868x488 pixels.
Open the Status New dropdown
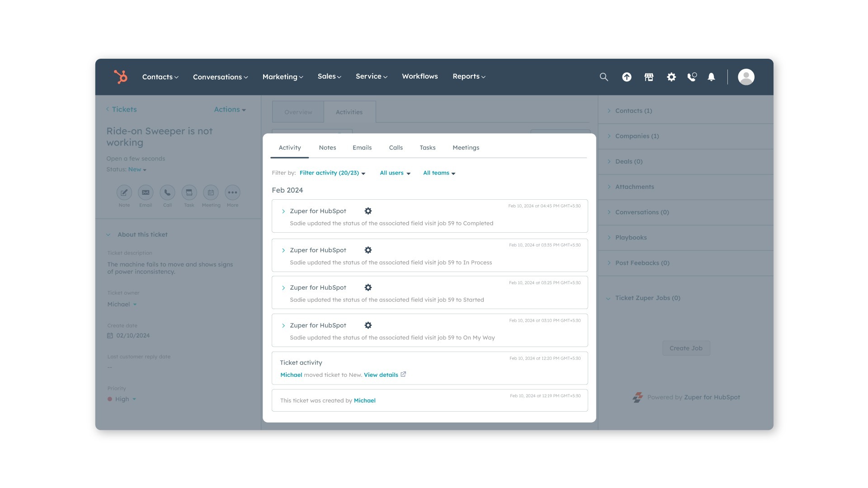pyautogui.click(x=137, y=169)
